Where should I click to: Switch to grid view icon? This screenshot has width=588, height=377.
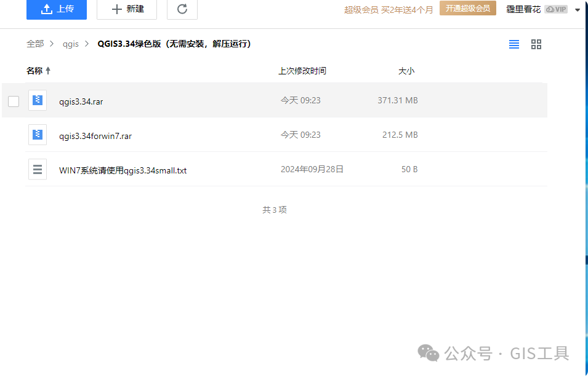point(536,44)
